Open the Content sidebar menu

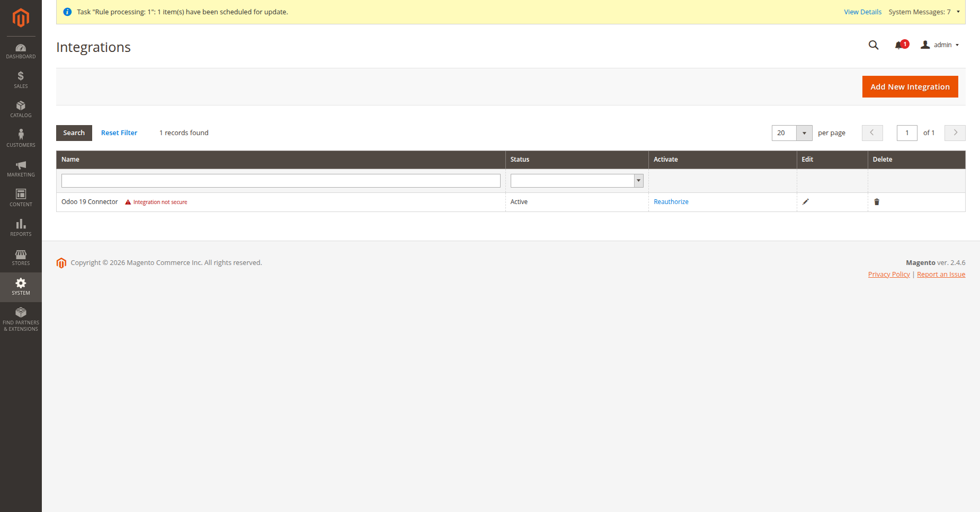tap(21, 198)
